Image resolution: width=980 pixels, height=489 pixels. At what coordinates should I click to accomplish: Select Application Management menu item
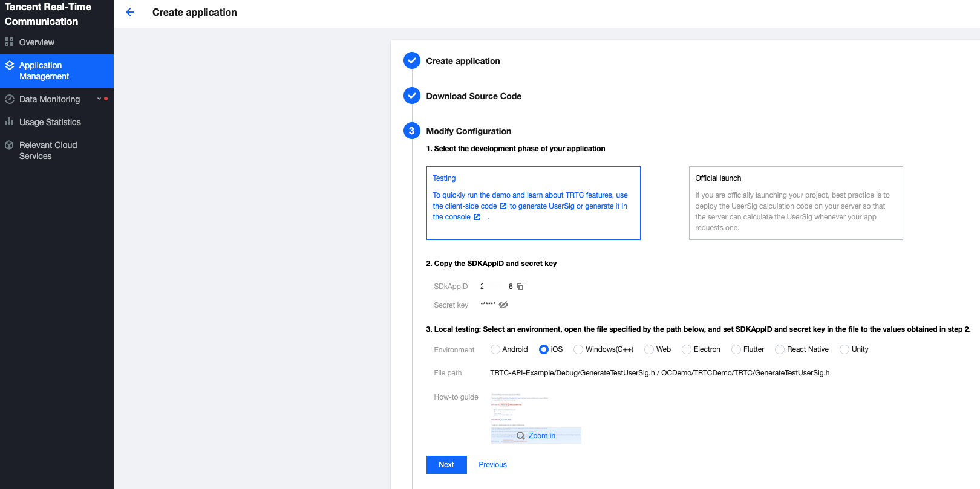(x=57, y=71)
